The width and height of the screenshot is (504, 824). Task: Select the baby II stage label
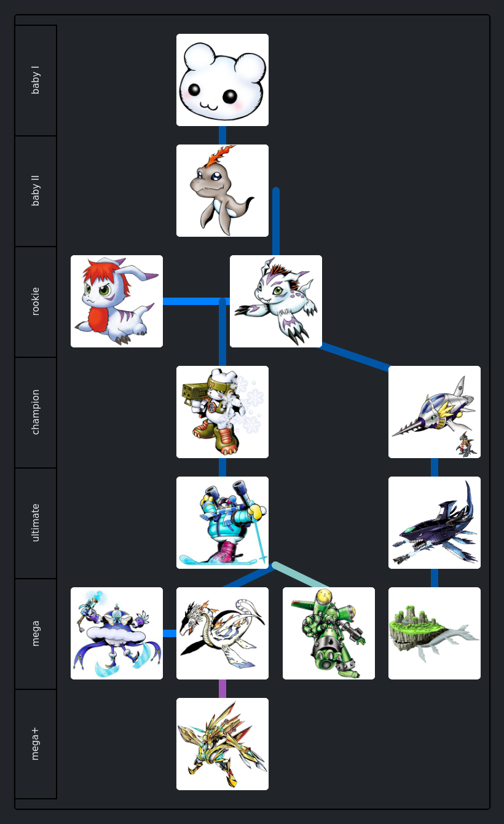point(36,191)
